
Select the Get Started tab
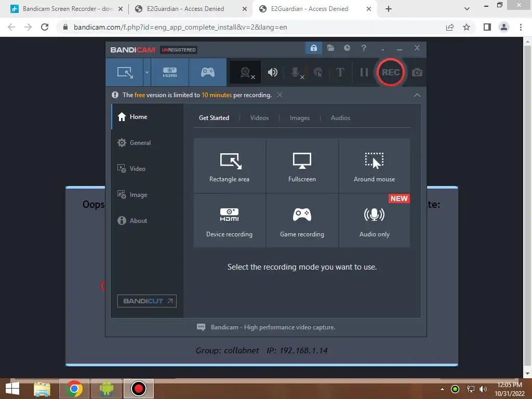(x=214, y=118)
